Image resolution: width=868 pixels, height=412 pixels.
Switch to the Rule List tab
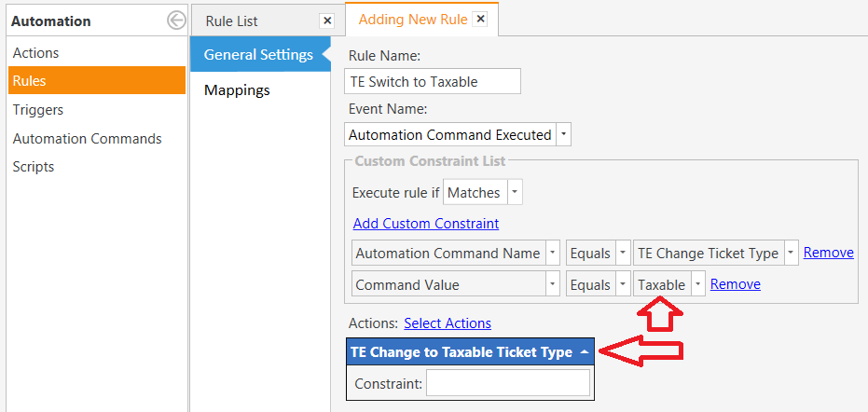coord(232,21)
